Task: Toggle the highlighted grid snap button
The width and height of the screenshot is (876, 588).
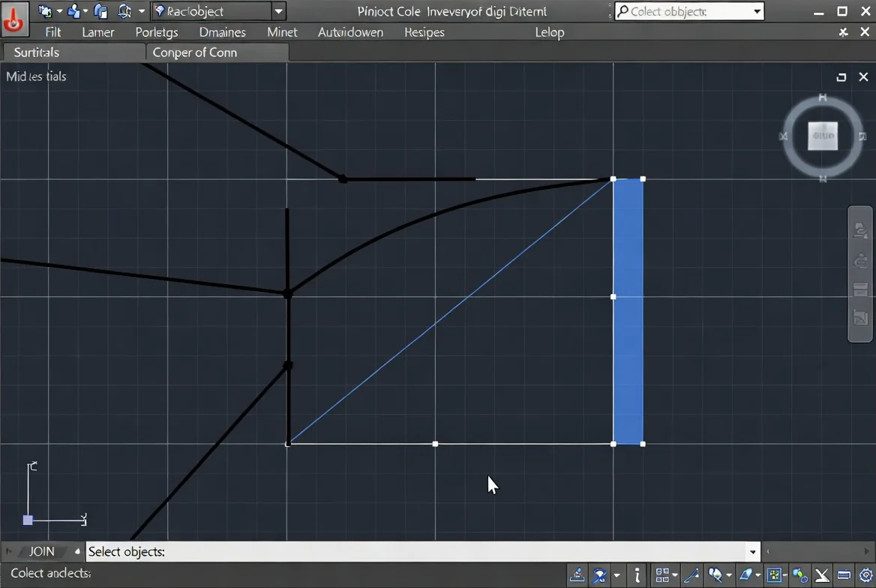Action: [774, 574]
